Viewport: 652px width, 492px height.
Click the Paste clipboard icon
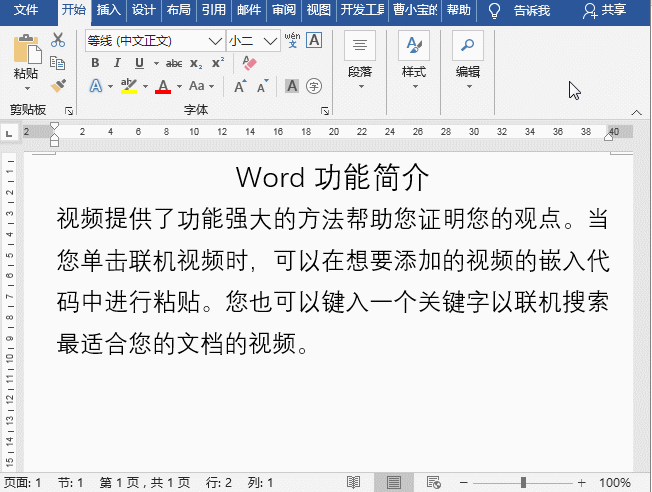point(27,49)
